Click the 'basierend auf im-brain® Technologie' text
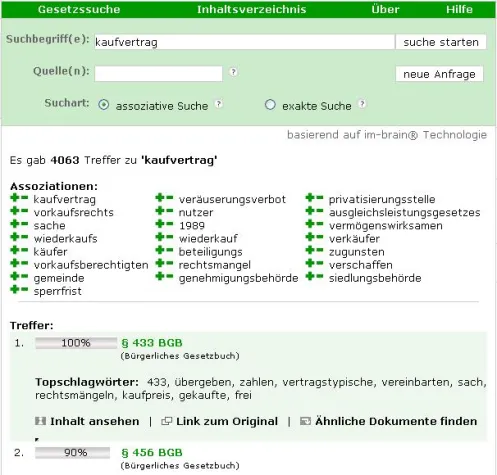 point(387,135)
